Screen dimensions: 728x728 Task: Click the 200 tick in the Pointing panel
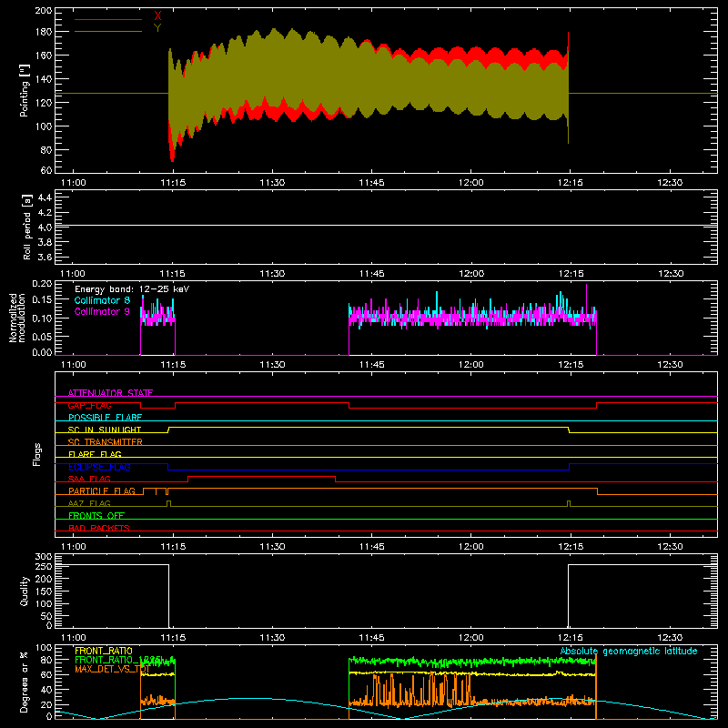click(x=44, y=10)
